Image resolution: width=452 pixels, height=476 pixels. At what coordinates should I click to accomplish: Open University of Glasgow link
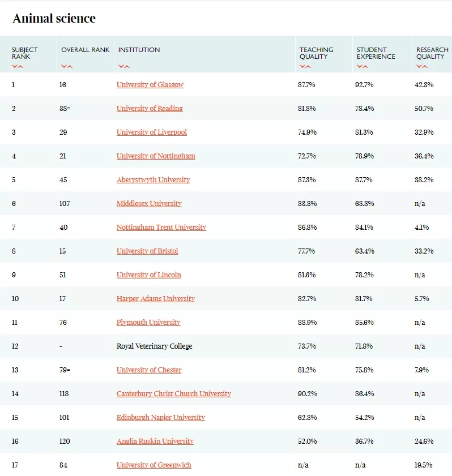(150, 85)
